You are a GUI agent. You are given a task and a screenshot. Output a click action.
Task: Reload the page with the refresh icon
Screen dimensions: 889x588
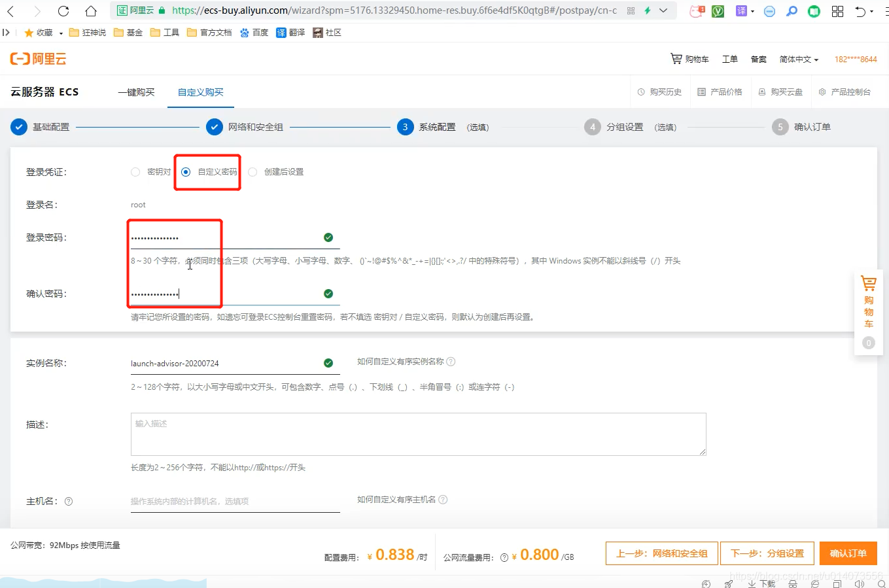(x=63, y=11)
